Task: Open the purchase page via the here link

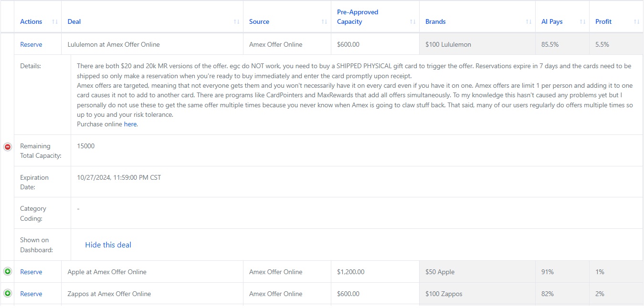Action: [x=130, y=124]
